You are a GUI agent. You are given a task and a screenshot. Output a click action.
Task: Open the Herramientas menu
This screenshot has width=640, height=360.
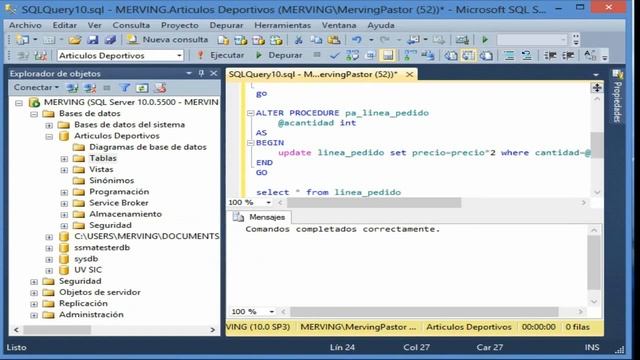[x=282, y=25]
